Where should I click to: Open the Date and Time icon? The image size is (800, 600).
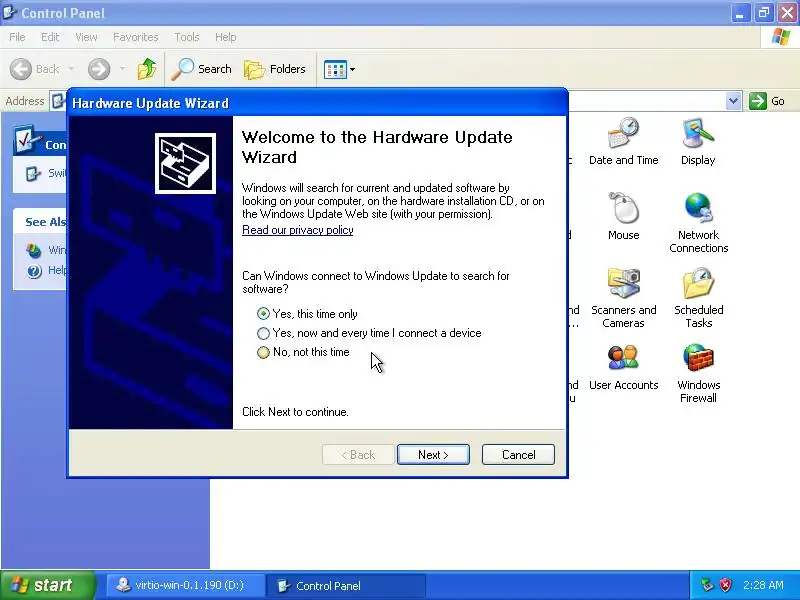pos(623,141)
